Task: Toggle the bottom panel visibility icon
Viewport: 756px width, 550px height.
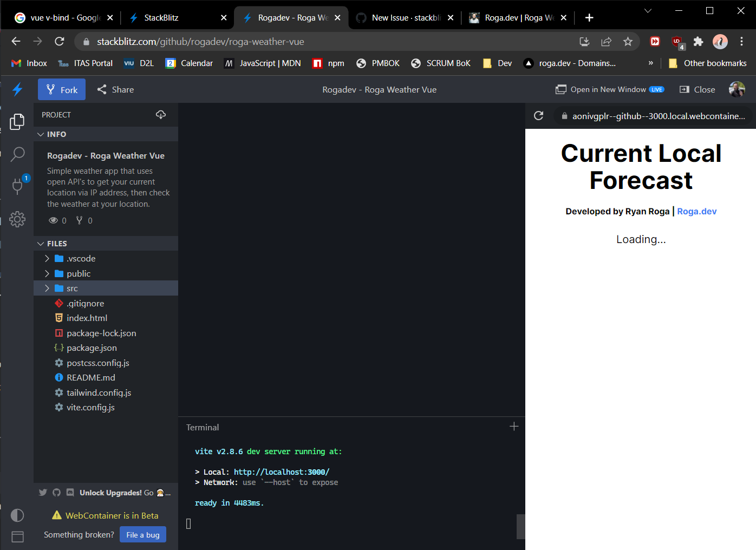Action: tap(17, 536)
